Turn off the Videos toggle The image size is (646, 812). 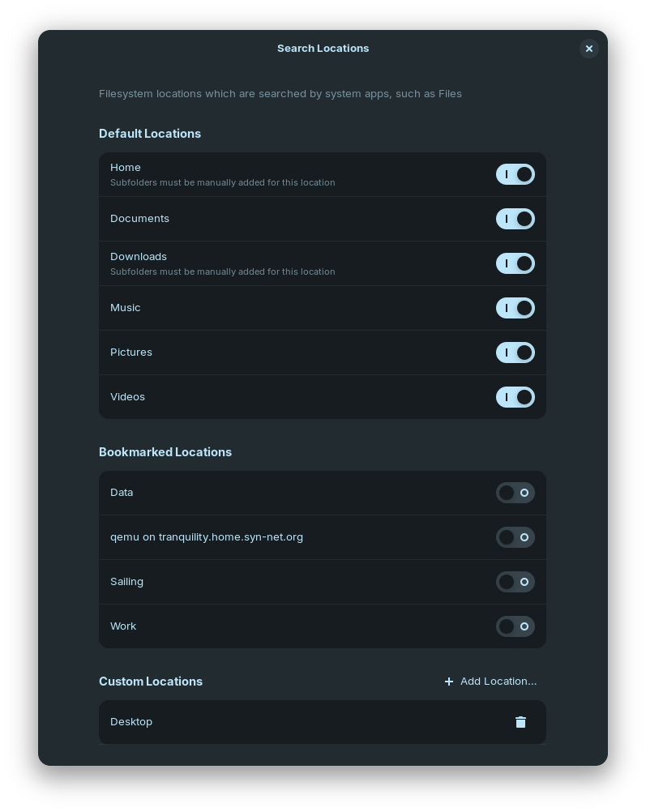pyautogui.click(x=516, y=397)
